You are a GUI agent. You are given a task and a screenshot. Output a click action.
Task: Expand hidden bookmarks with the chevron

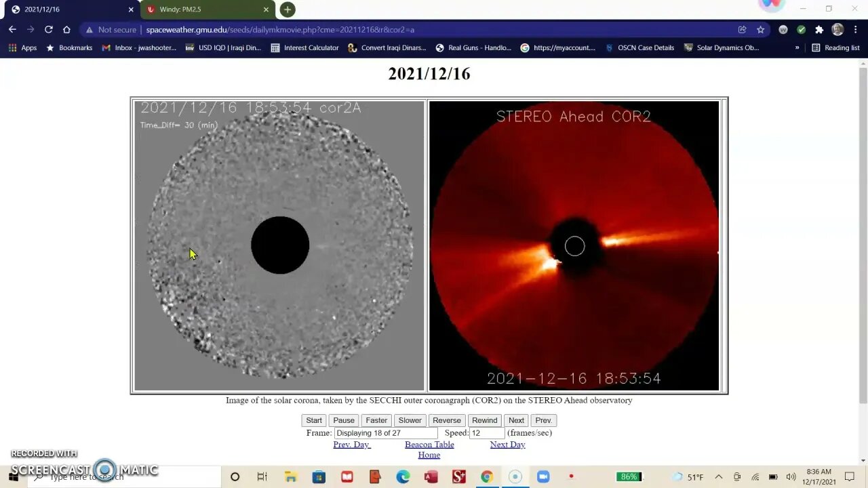pyautogui.click(x=797, y=48)
